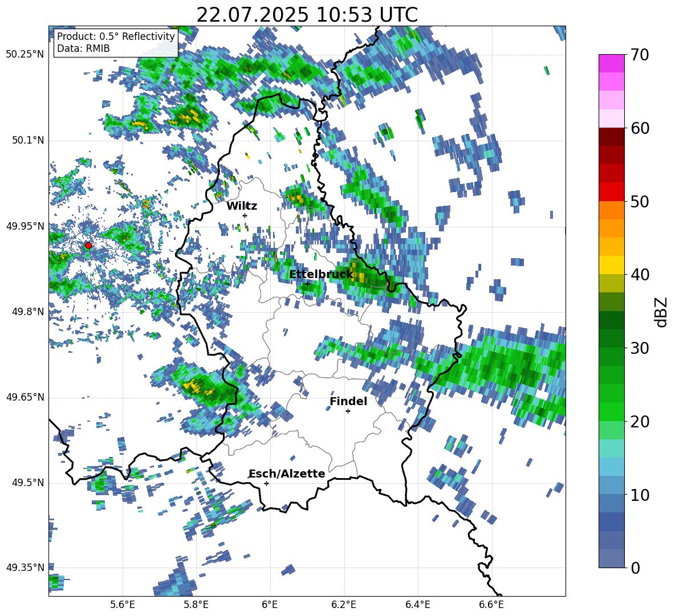
Task: Click the 70 colorbar tick label
Action: pyautogui.click(x=639, y=55)
